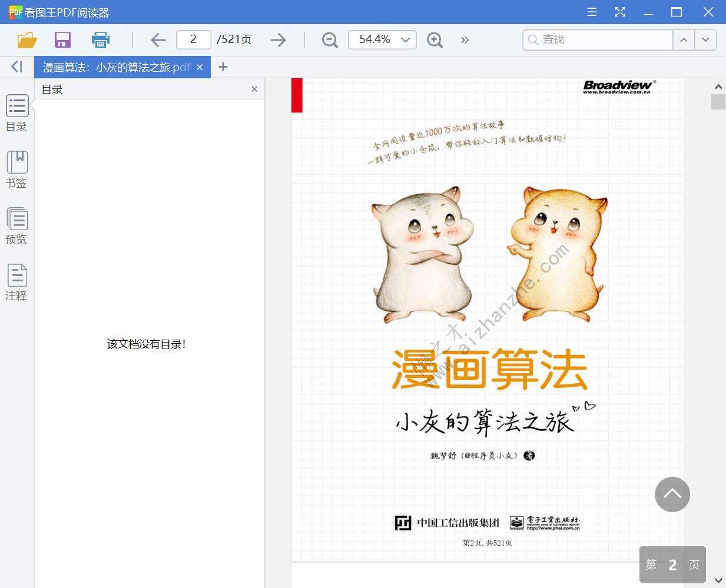The image size is (726, 588).
Task: Expand hidden toolbar options with the » chevron
Action: tap(465, 40)
